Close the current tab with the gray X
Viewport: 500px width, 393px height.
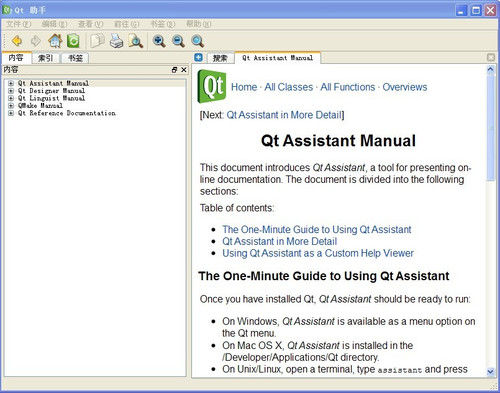pyautogui.click(x=491, y=57)
